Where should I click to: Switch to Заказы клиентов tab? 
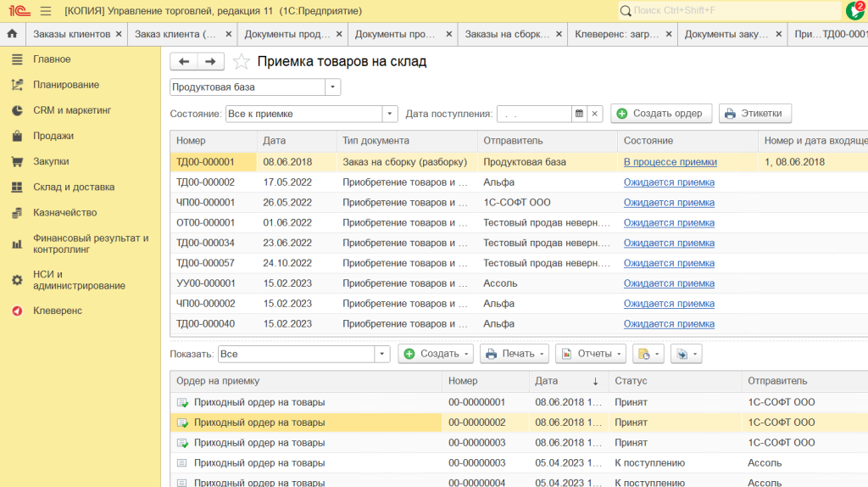(72, 34)
